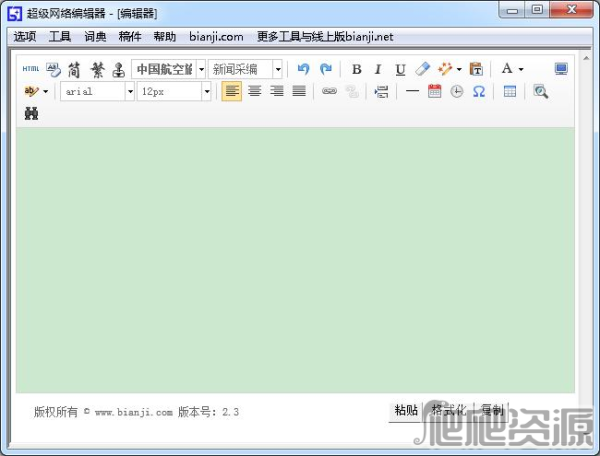This screenshot has width=600, height=456.
Task: Convert text to Traditional Chinese (繁)
Action: (x=97, y=70)
